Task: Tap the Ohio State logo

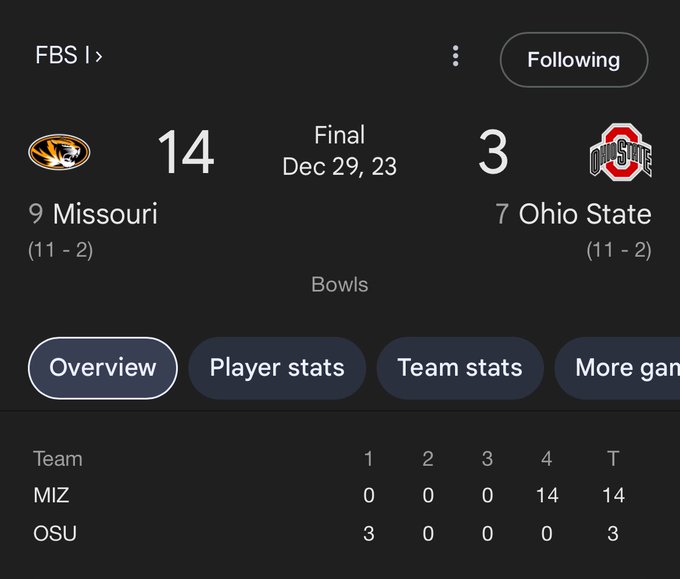Action: [x=621, y=152]
